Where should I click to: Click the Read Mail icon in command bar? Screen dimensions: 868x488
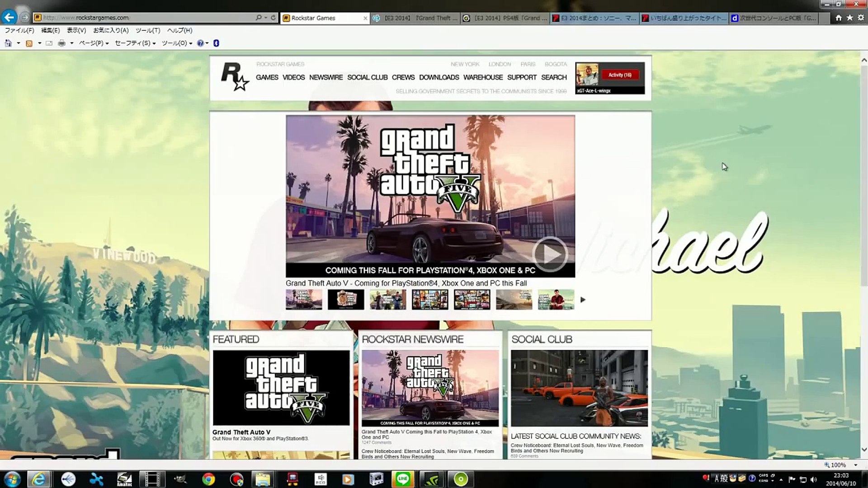(x=49, y=43)
